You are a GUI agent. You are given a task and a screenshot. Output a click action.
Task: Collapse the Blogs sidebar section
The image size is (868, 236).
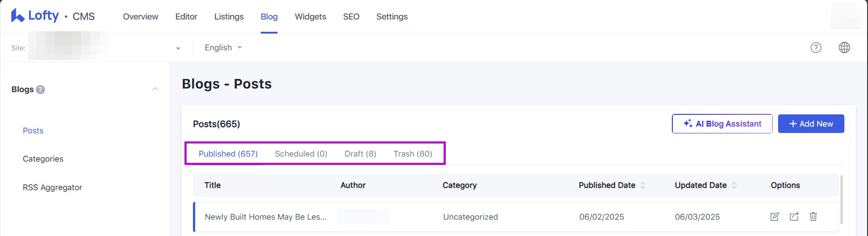coord(155,89)
